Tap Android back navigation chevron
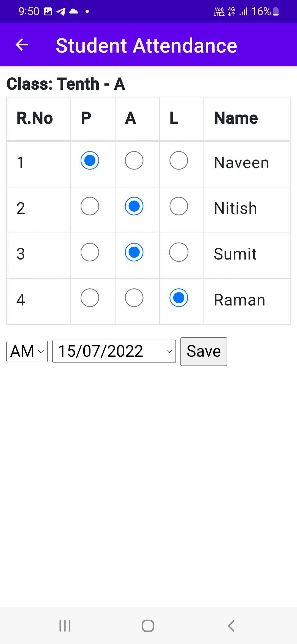This screenshot has height=644, width=297. click(231, 626)
